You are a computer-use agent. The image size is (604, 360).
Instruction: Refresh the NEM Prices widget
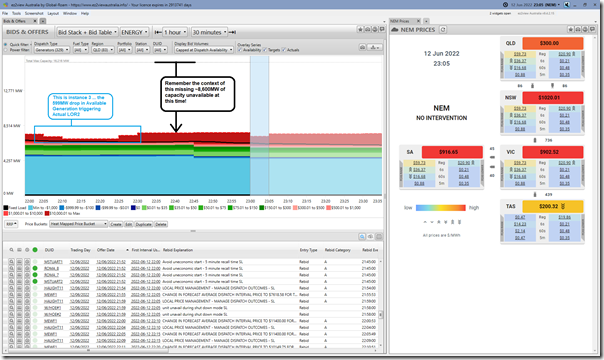point(443,30)
